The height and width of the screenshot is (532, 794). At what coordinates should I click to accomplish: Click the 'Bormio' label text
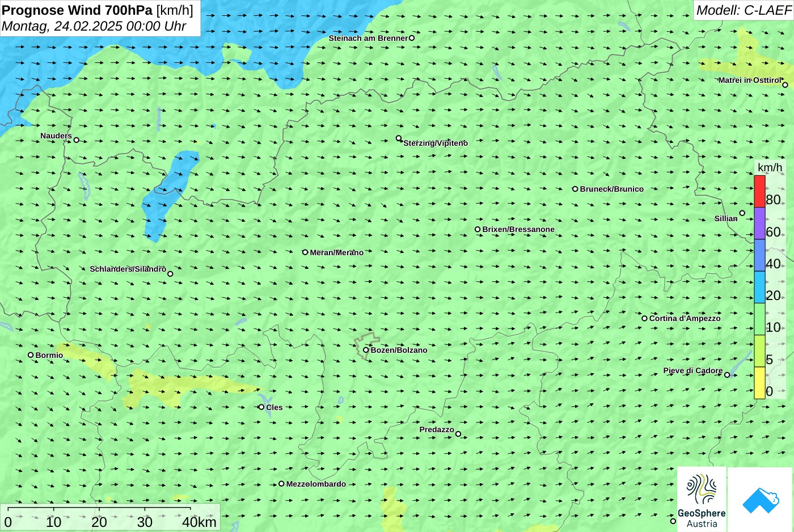tap(49, 355)
